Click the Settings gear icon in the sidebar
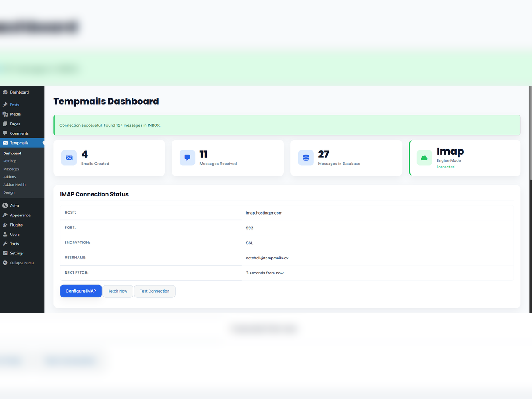532x399 pixels. 6,253
